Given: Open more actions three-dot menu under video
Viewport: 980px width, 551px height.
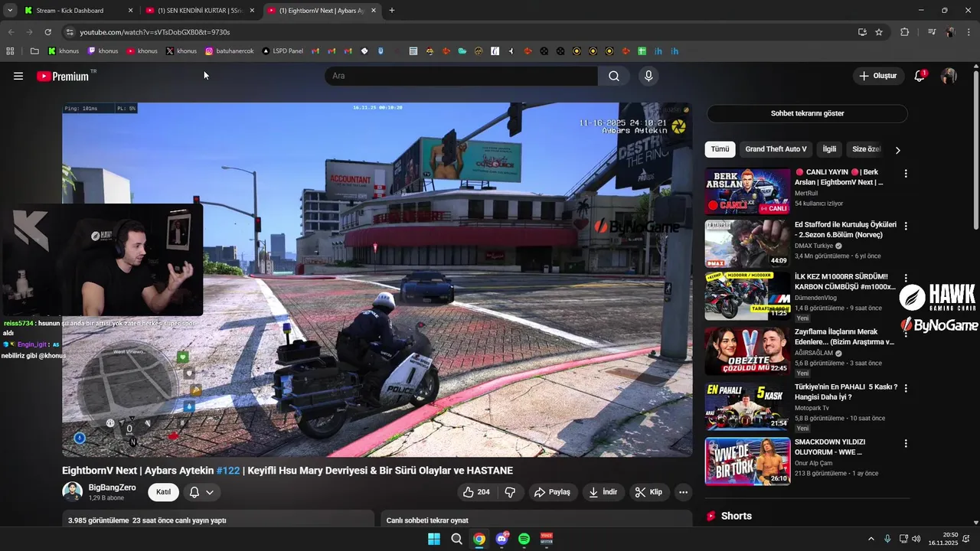Looking at the screenshot, I should [683, 492].
